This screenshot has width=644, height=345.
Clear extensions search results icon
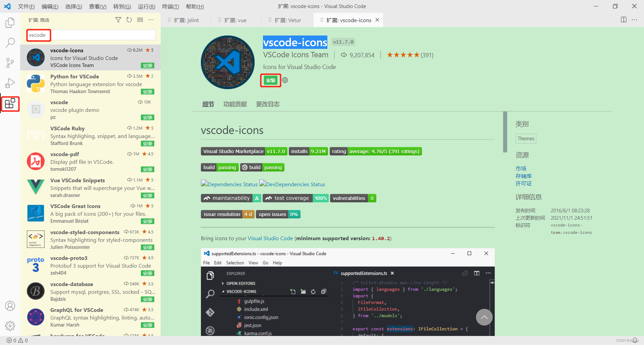click(140, 20)
